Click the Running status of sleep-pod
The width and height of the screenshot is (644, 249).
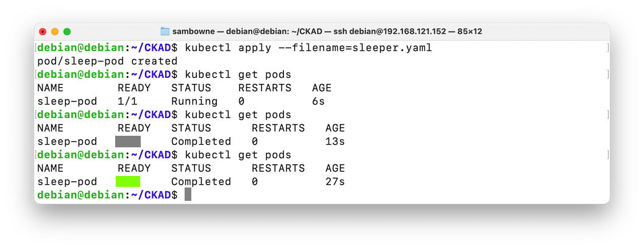194,101
